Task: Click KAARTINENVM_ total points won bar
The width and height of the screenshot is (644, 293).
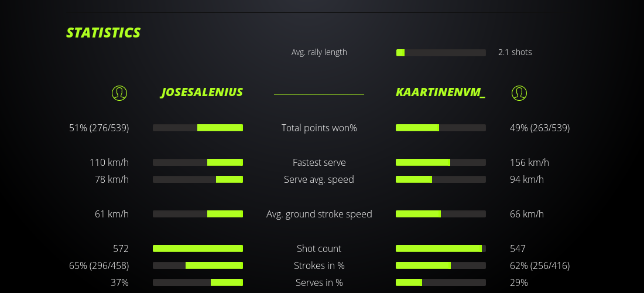Action: coord(441,128)
